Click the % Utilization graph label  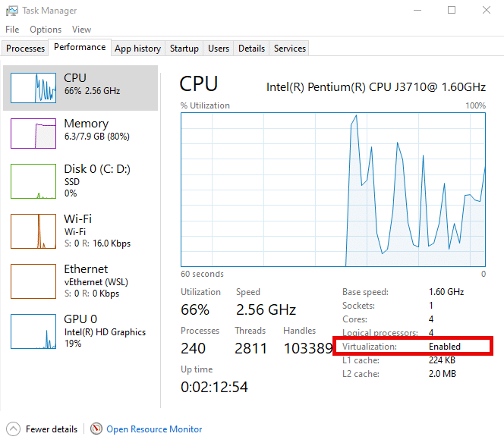205,105
